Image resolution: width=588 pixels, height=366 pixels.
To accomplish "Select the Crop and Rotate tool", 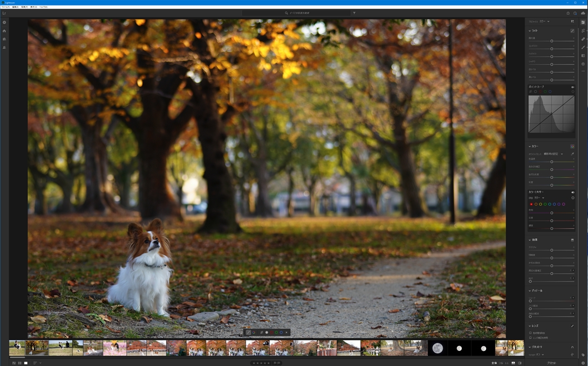I will coord(583,31).
